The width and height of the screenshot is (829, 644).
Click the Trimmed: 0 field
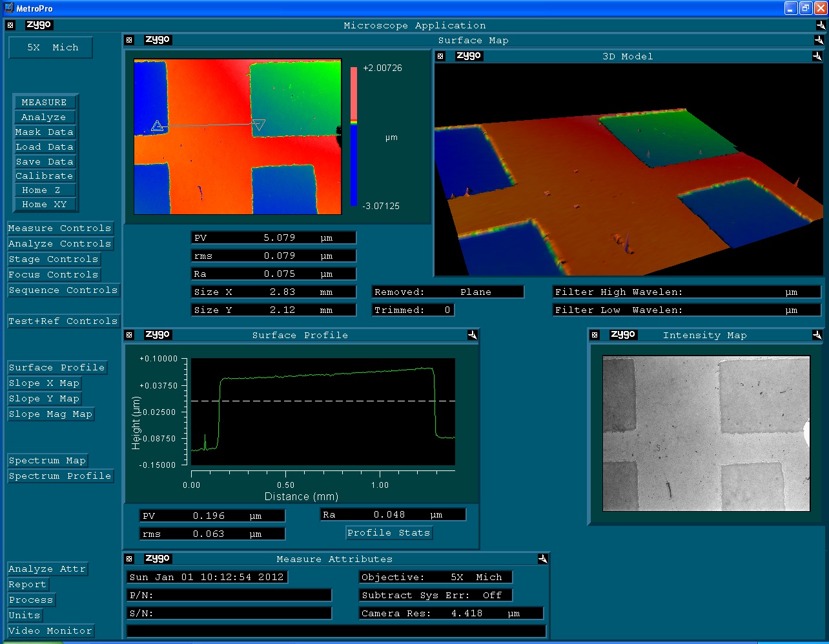point(413,310)
